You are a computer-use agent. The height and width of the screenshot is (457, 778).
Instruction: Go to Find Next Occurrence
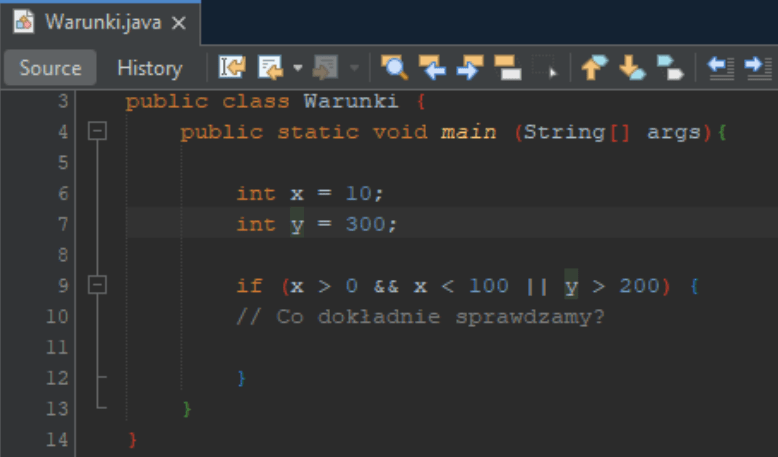click(469, 68)
